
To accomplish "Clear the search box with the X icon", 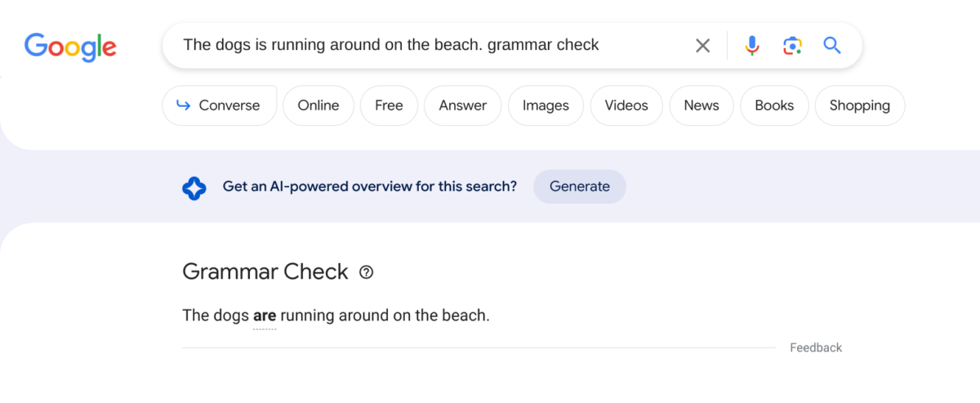I will click(702, 46).
